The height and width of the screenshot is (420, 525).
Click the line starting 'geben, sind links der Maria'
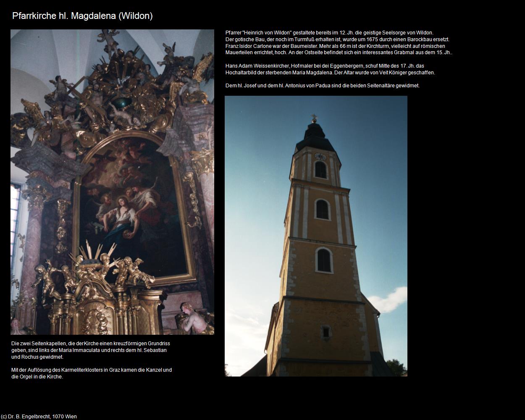tap(89, 350)
